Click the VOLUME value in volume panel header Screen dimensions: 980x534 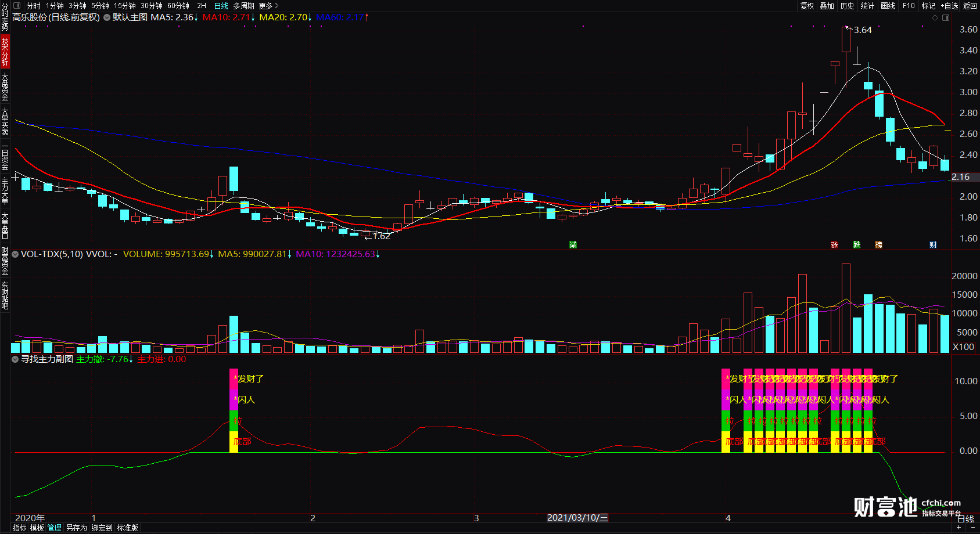click(168, 254)
